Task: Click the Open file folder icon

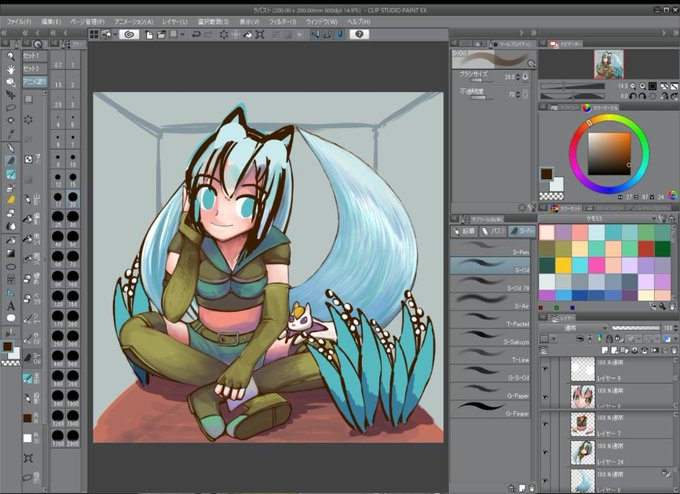Action: (161, 35)
